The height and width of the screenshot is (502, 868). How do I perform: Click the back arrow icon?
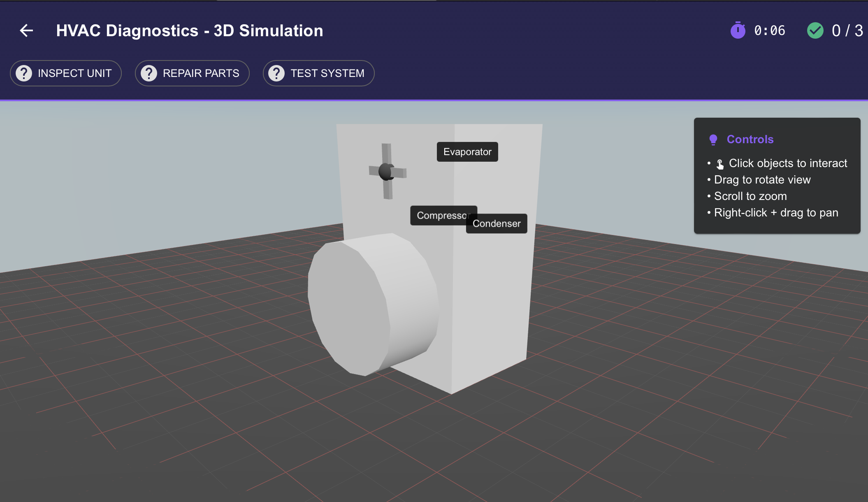26,30
